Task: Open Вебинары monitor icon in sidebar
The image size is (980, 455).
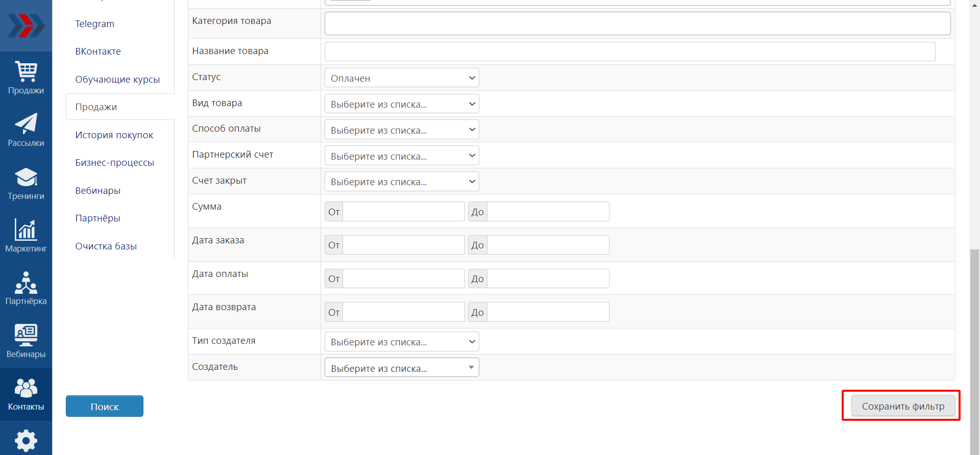Action: click(26, 341)
